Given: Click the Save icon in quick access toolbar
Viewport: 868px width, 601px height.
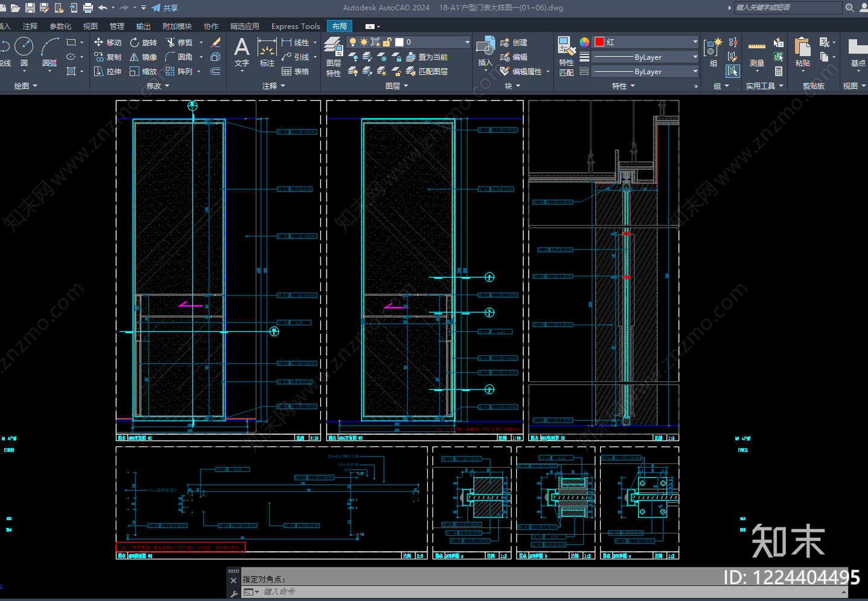Looking at the screenshot, I should [x=30, y=8].
